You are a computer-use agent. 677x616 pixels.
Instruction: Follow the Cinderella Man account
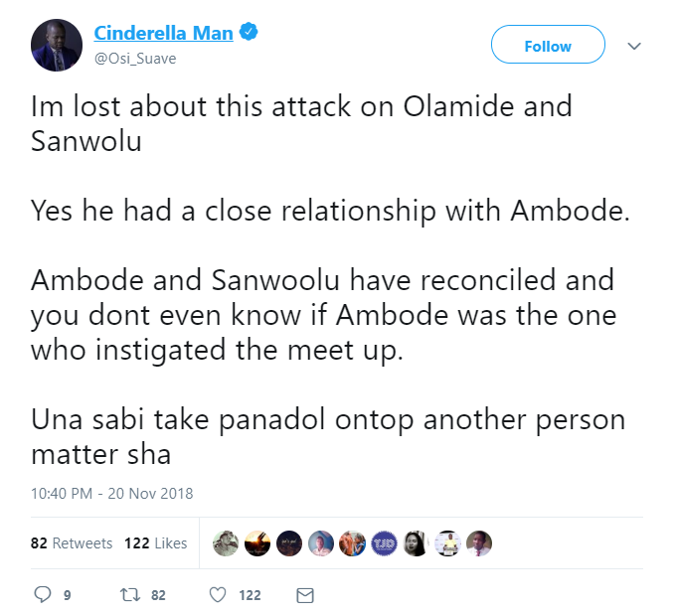point(548,46)
